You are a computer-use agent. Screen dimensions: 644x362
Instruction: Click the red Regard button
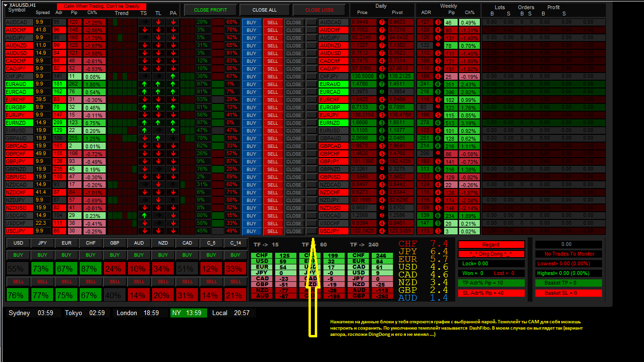tap(491, 245)
